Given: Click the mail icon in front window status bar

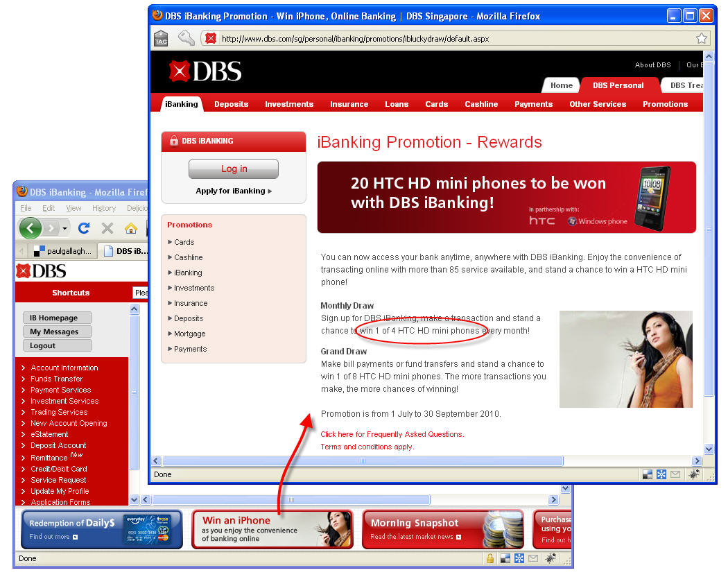Looking at the screenshot, I should [675, 474].
